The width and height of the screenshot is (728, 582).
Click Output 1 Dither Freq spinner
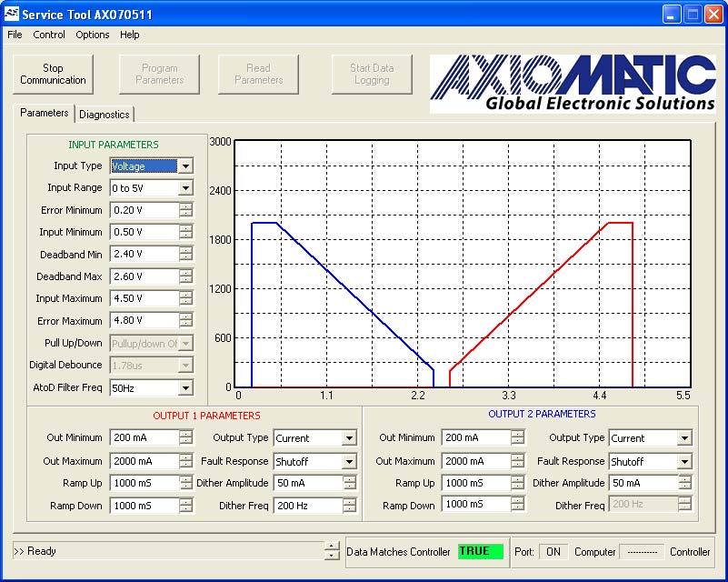click(x=349, y=506)
